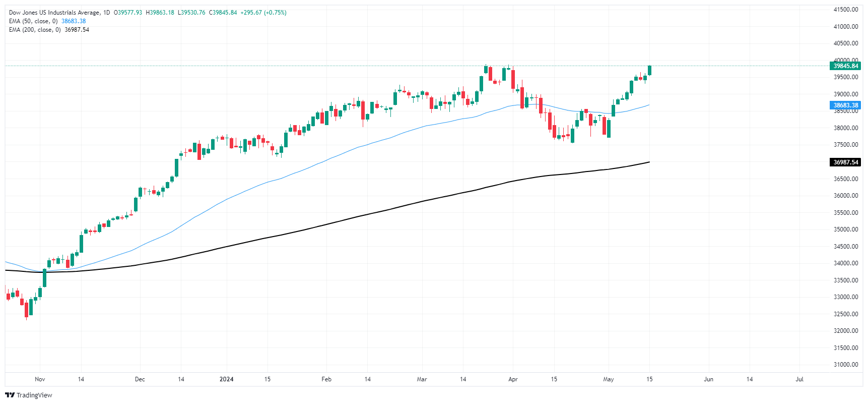Click the 35000.00 price scale label

(845, 229)
